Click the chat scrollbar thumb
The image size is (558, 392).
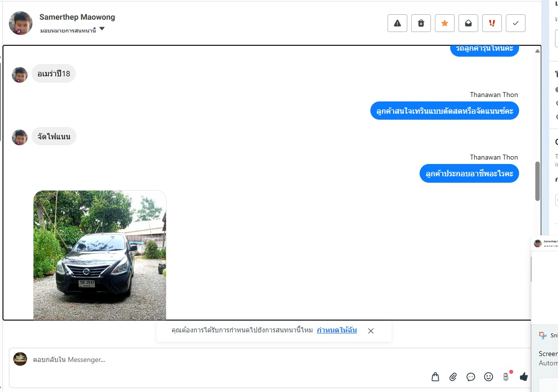point(537,181)
